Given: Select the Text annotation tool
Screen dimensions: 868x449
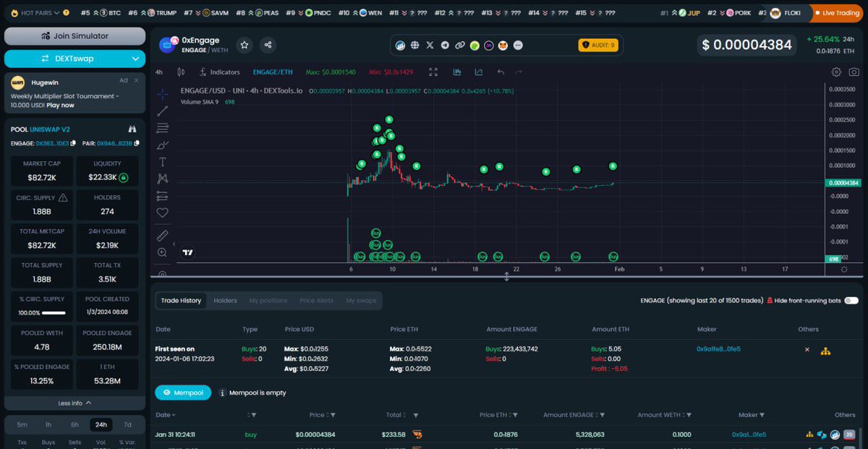Looking at the screenshot, I should [163, 162].
